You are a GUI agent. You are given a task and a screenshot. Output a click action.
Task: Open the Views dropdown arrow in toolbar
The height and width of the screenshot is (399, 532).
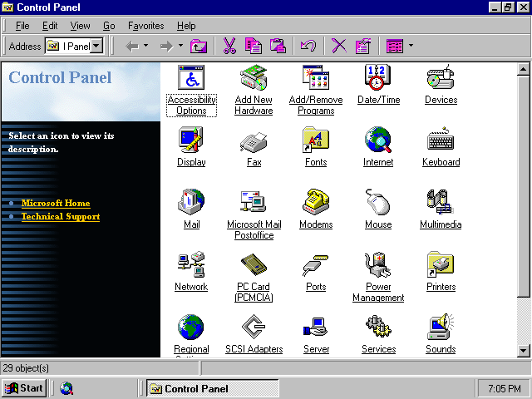pos(410,46)
